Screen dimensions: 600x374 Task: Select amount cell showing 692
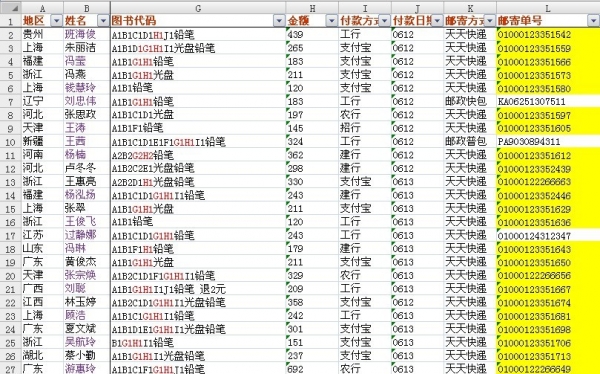tap(312, 369)
